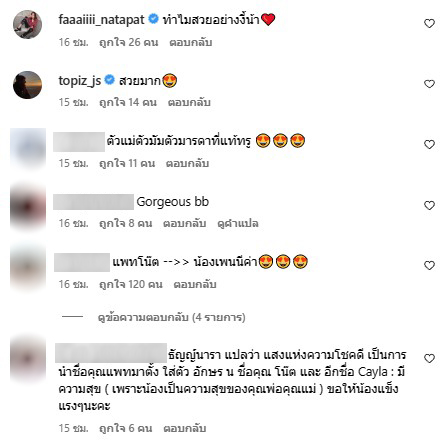Reply to faaaiiii_natapat's comment
The height and width of the screenshot is (448, 446).
coord(191,42)
